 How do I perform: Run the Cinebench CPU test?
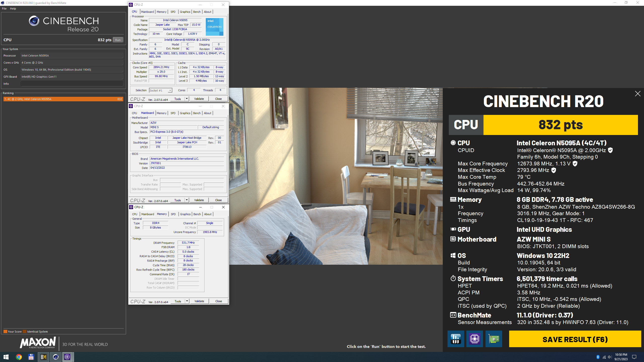coord(118,40)
